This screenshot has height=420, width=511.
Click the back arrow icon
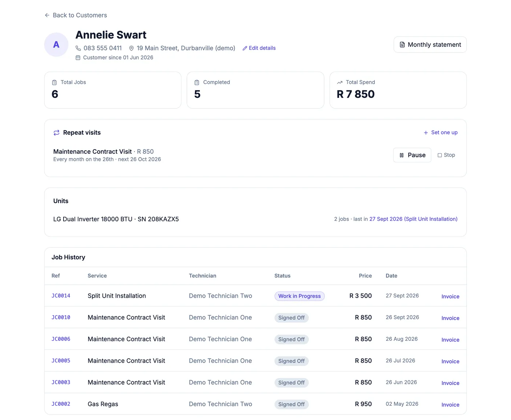click(x=47, y=15)
